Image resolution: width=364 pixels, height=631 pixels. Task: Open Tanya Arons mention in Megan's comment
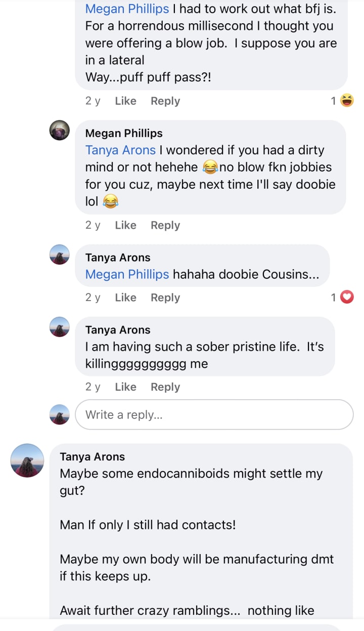(120, 150)
